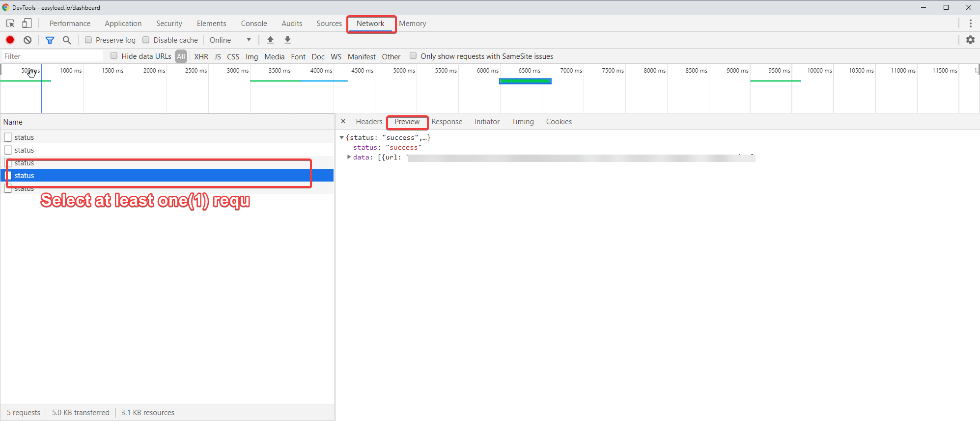Open the Online throttling dropdown
The width and height of the screenshot is (980, 421).
pos(230,40)
